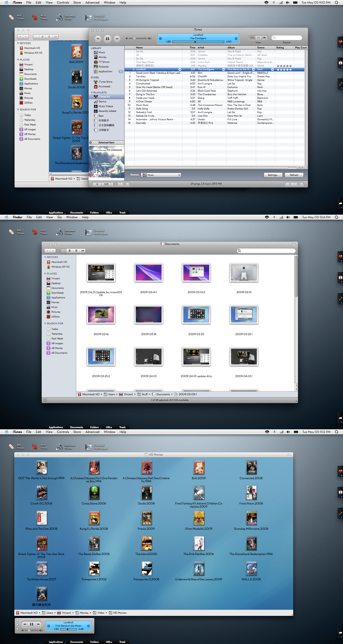The width and height of the screenshot is (343, 644).
Task: Adjust the volume slider in iTunes mini player
Action: [x=32, y=630]
